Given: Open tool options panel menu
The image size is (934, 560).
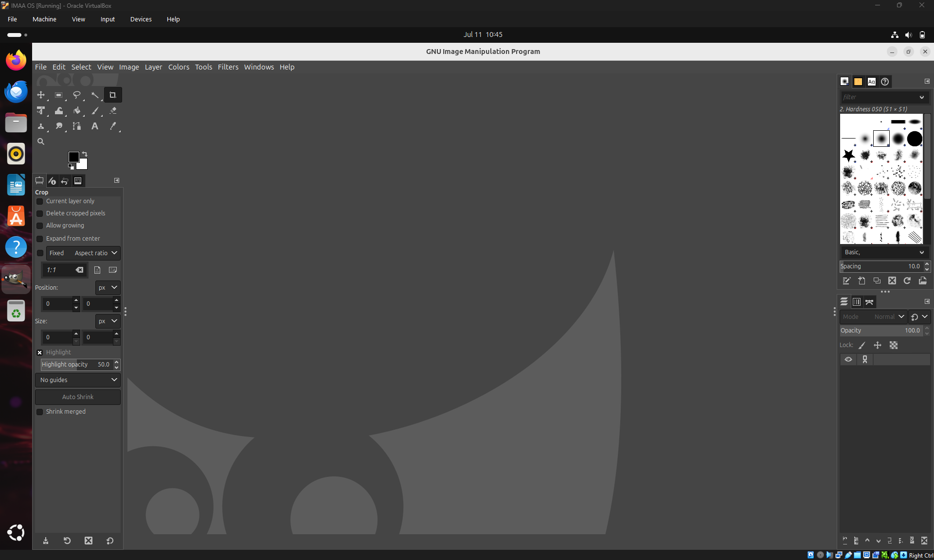Looking at the screenshot, I should (x=117, y=180).
